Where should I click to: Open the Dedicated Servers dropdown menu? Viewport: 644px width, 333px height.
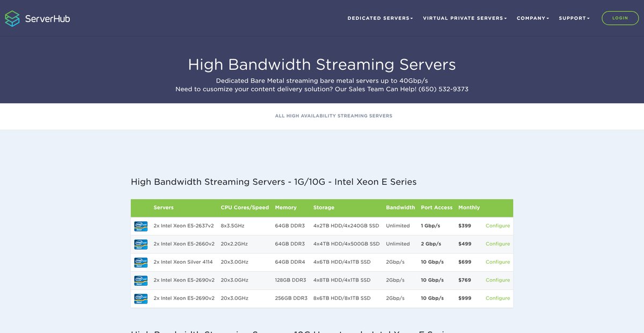click(x=380, y=18)
